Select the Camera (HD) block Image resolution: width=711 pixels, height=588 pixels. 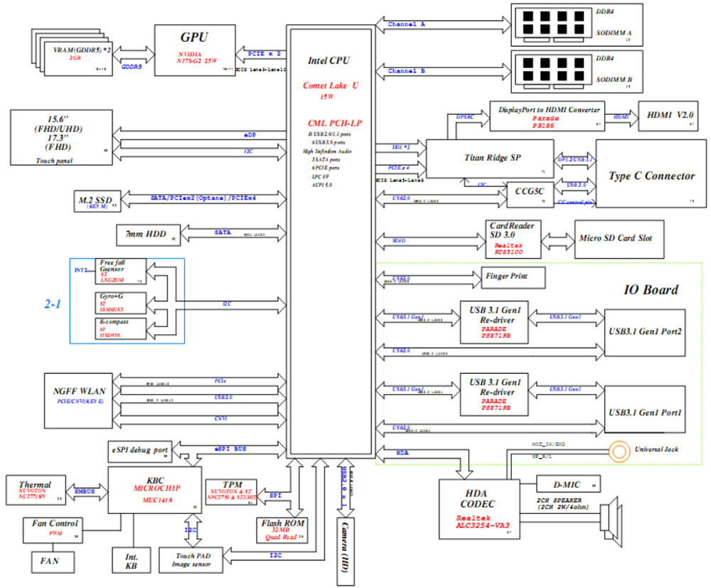pyautogui.click(x=346, y=552)
